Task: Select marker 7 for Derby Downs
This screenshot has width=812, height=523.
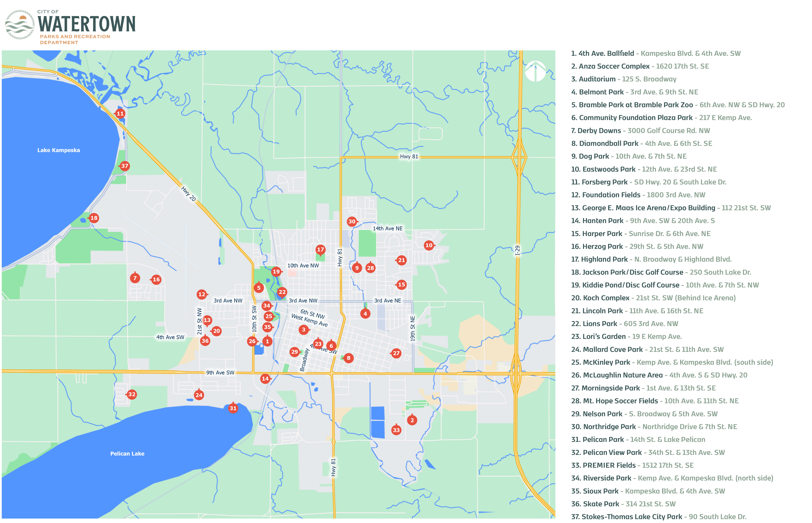Action: point(135,279)
